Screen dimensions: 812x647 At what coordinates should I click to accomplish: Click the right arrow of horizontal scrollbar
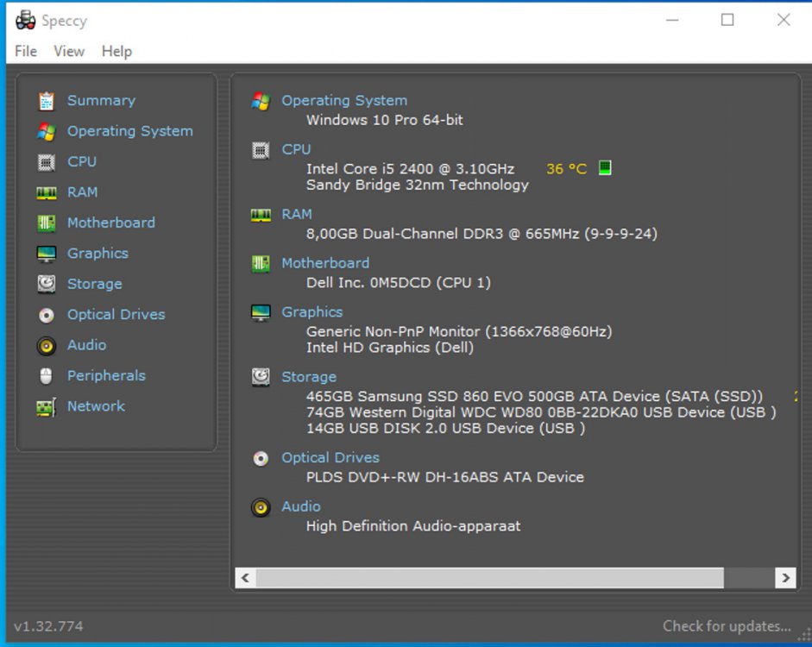786,578
